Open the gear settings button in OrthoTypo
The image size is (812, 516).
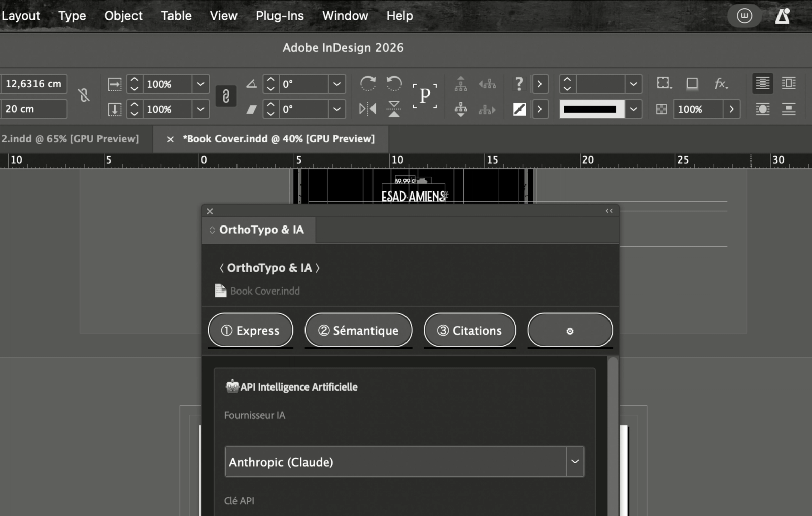(570, 330)
